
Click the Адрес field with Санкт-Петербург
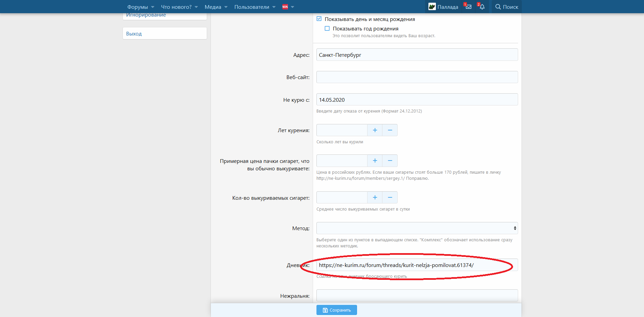417,55
